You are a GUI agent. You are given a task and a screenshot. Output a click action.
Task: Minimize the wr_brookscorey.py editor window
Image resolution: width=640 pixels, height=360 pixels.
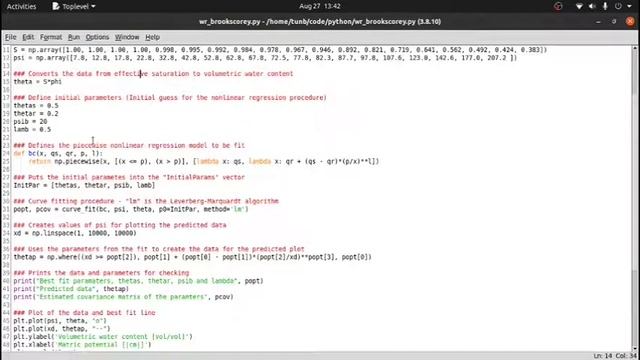click(598, 22)
